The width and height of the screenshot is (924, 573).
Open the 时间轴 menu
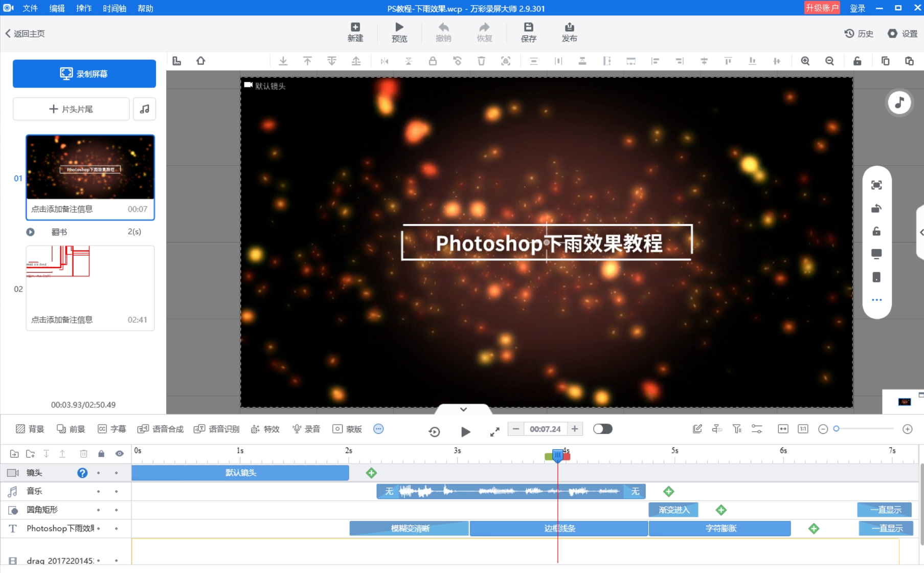click(x=115, y=8)
